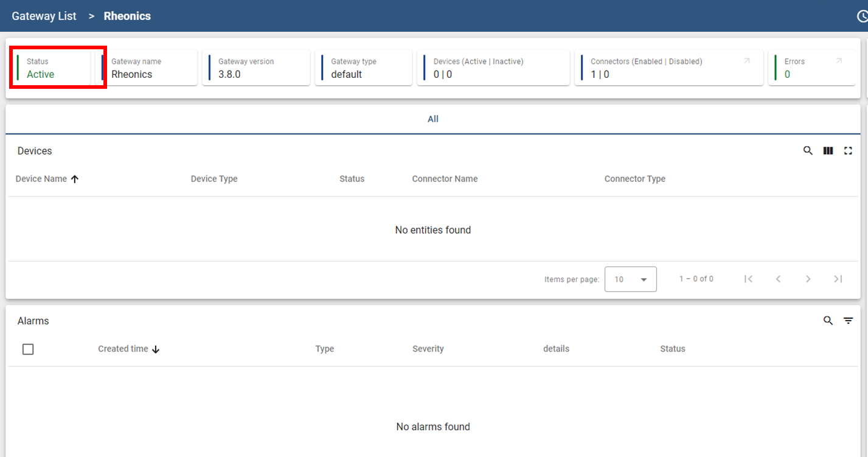Sort devices by Connector Type header
The width and height of the screenshot is (868, 457).
click(634, 179)
